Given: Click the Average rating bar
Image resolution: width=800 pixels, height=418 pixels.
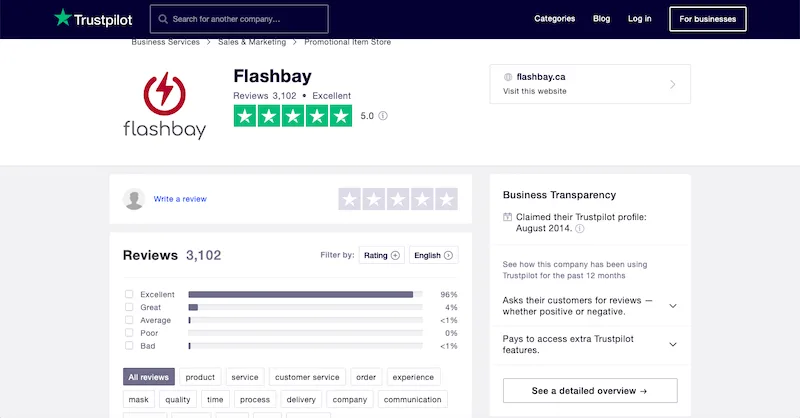Looking at the screenshot, I should point(305,320).
